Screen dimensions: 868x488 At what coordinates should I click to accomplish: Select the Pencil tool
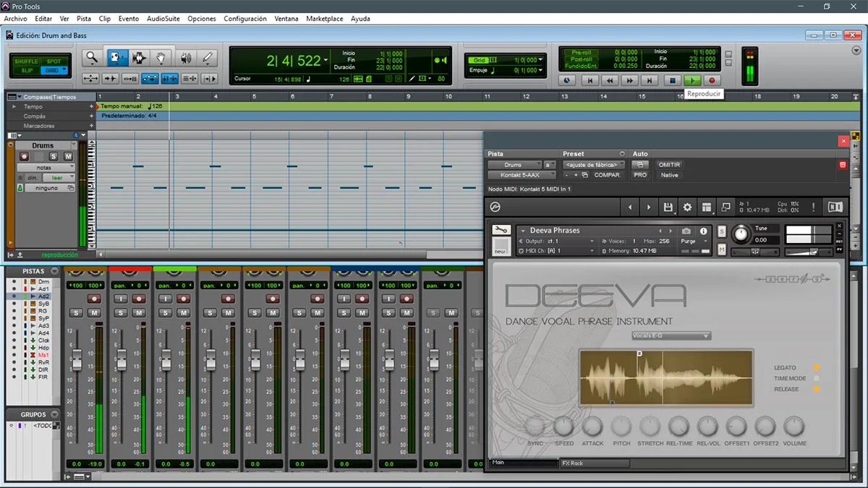208,58
